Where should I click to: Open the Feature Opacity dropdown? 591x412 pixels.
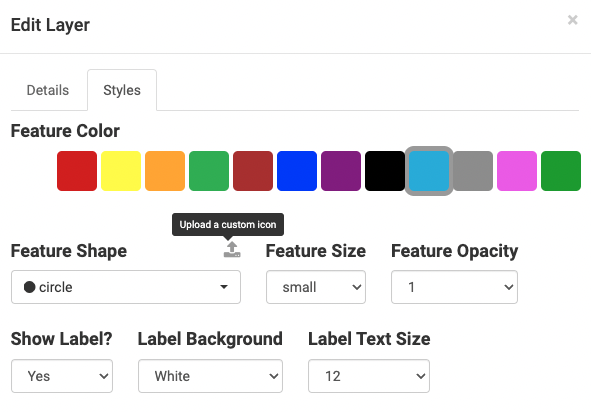click(x=454, y=287)
